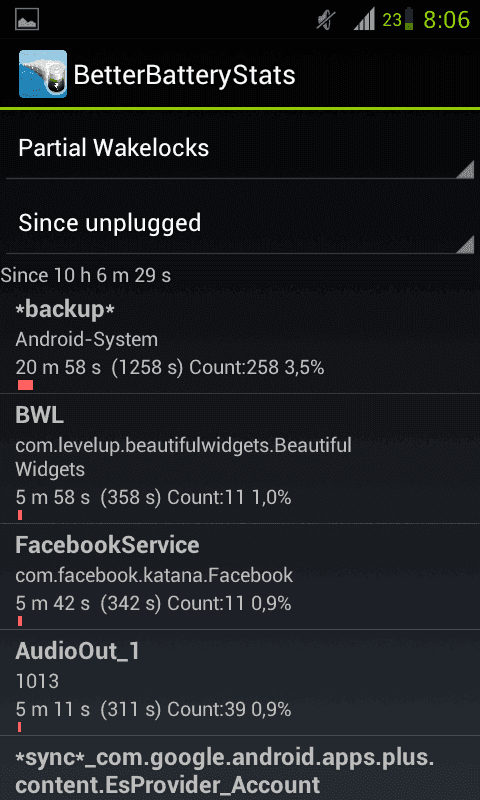Tap the dropdown arrow beside Since unplugged

465,244
